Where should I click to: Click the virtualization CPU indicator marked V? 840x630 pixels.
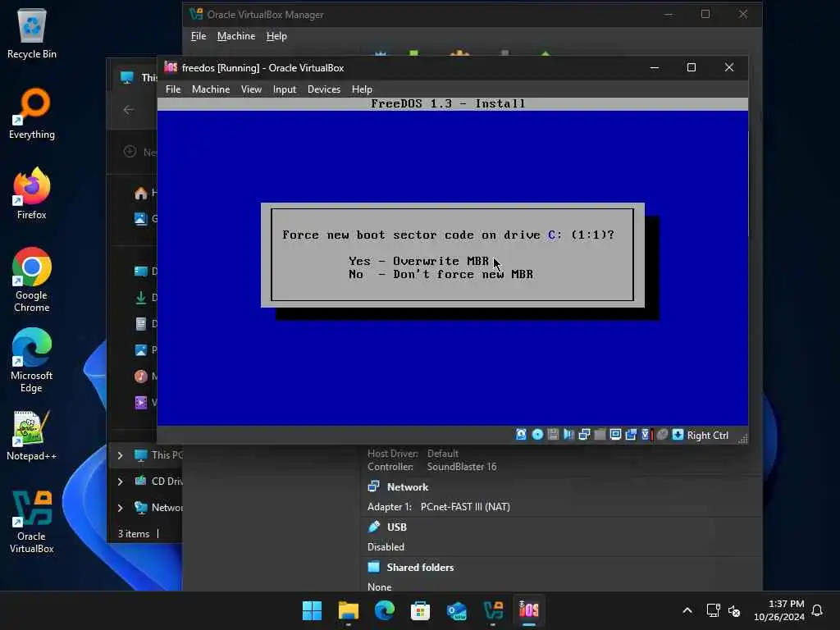point(646,435)
